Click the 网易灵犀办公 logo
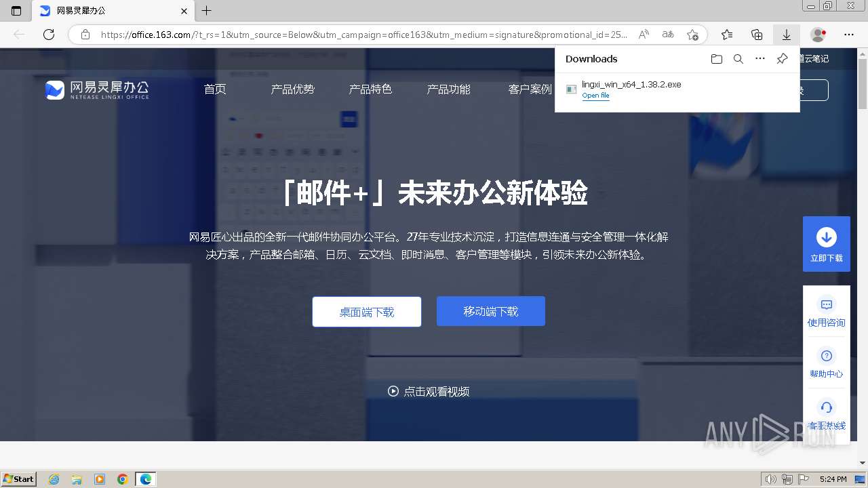The image size is (868, 488). point(97,89)
